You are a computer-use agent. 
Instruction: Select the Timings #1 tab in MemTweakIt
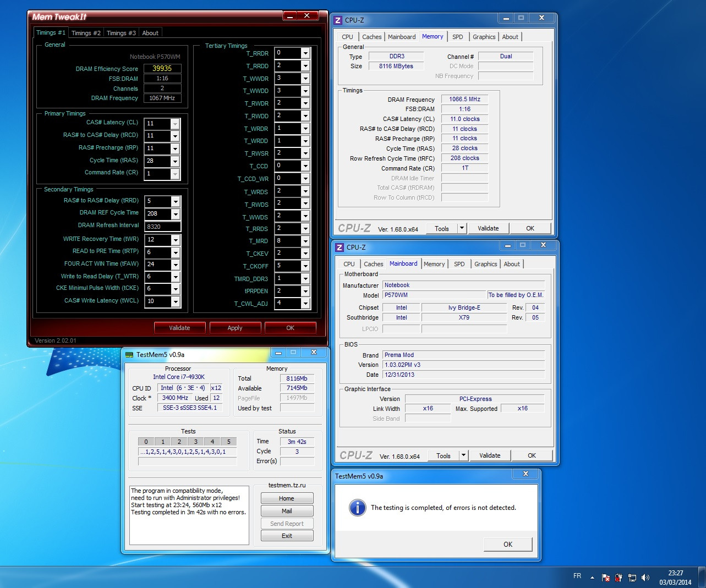coord(51,32)
